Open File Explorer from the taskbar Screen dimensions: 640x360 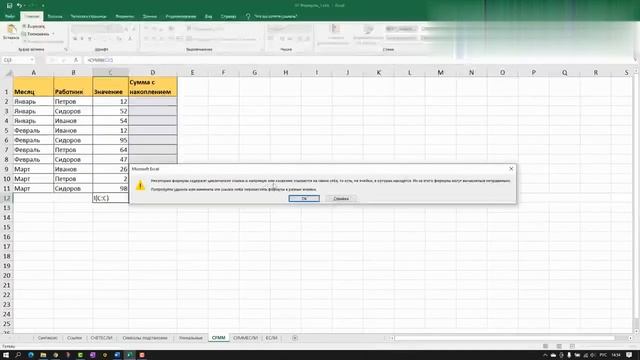[x=43, y=355]
